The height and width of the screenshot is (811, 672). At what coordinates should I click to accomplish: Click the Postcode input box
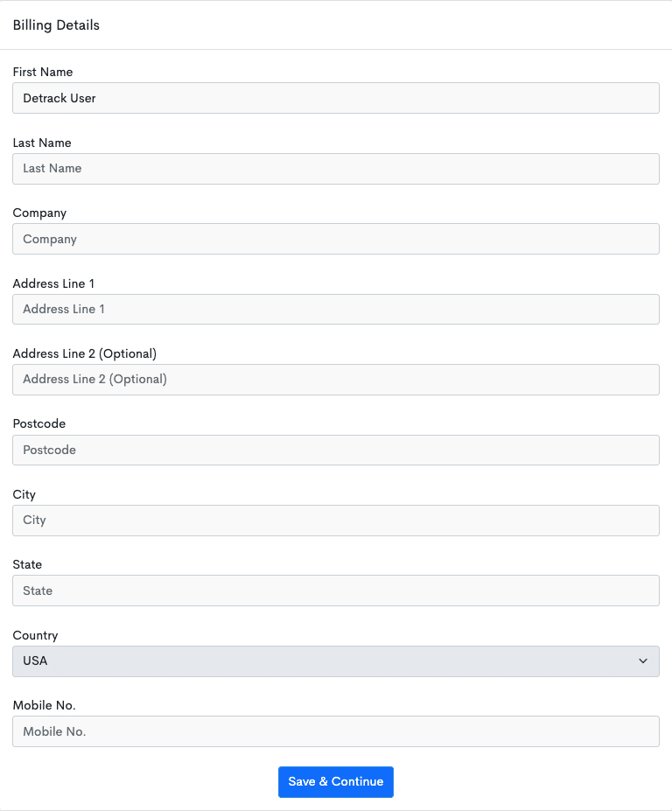[336, 450]
